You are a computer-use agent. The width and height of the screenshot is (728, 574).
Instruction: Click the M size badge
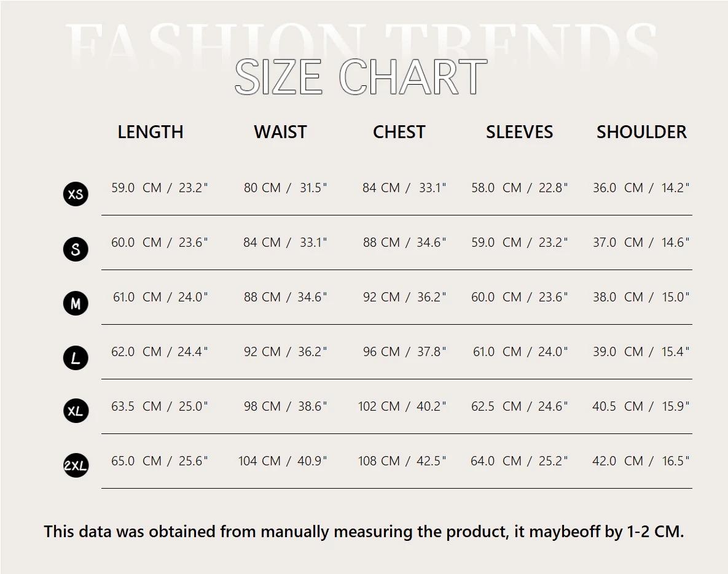(76, 303)
